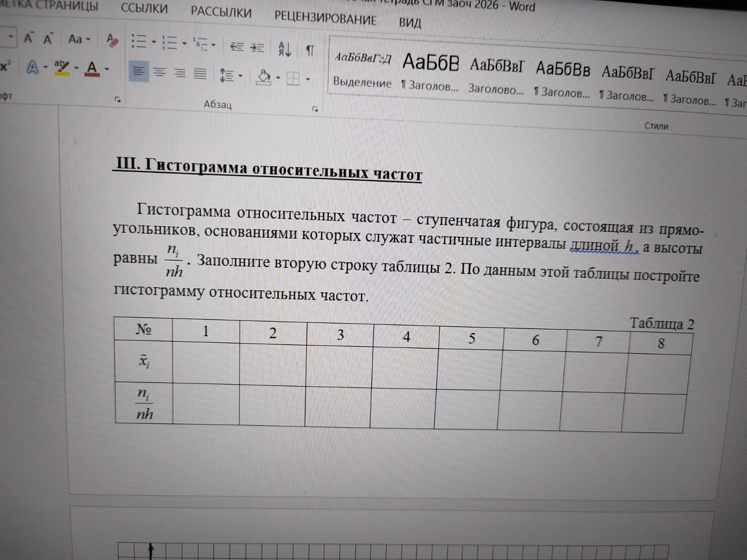Click the sort icon in Абзац group
Screen dimensions: 747x560
pos(285,49)
